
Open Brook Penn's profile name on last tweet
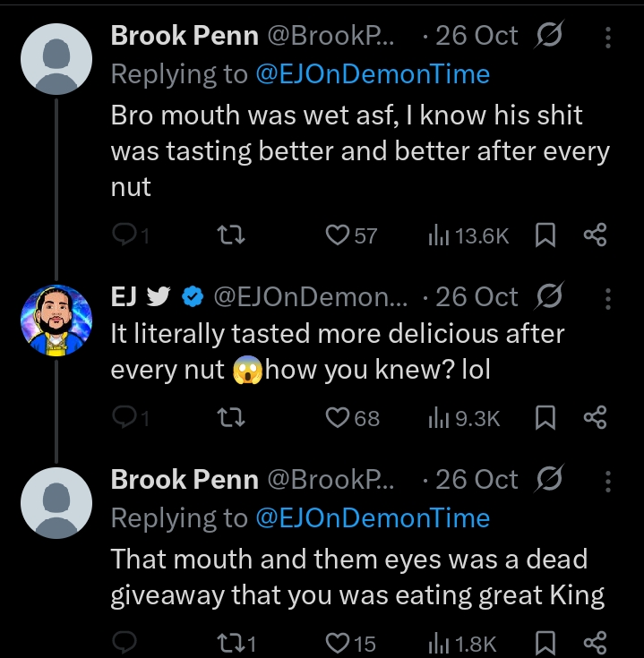pos(185,480)
